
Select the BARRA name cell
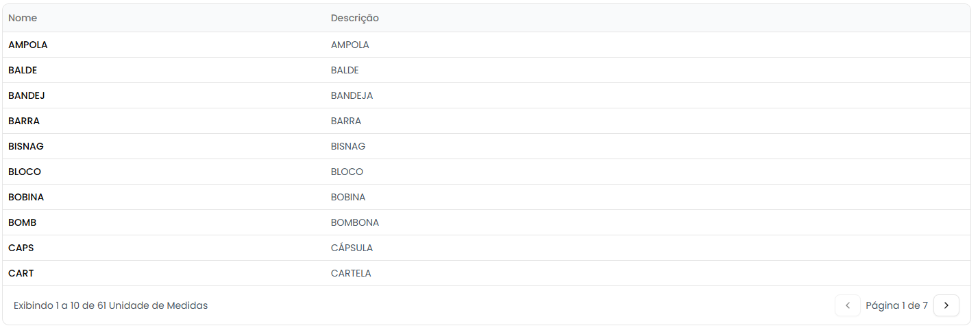pos(24,121)
